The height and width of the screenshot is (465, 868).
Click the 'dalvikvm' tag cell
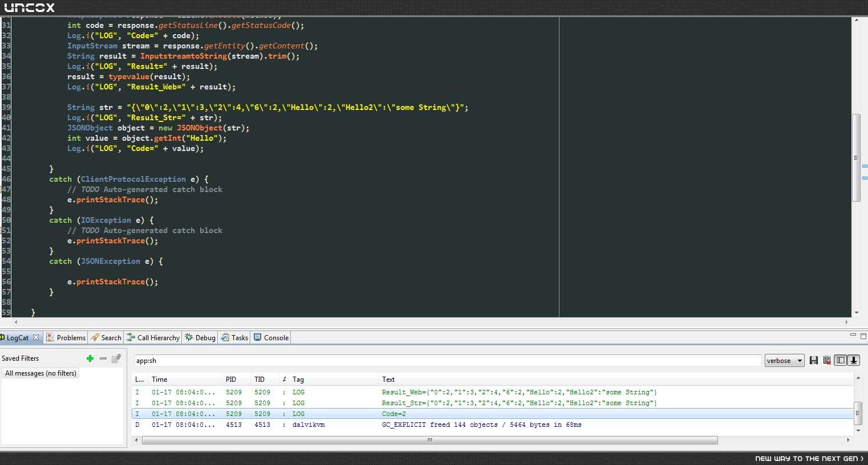pyautogui.click(x=309, y=425)
